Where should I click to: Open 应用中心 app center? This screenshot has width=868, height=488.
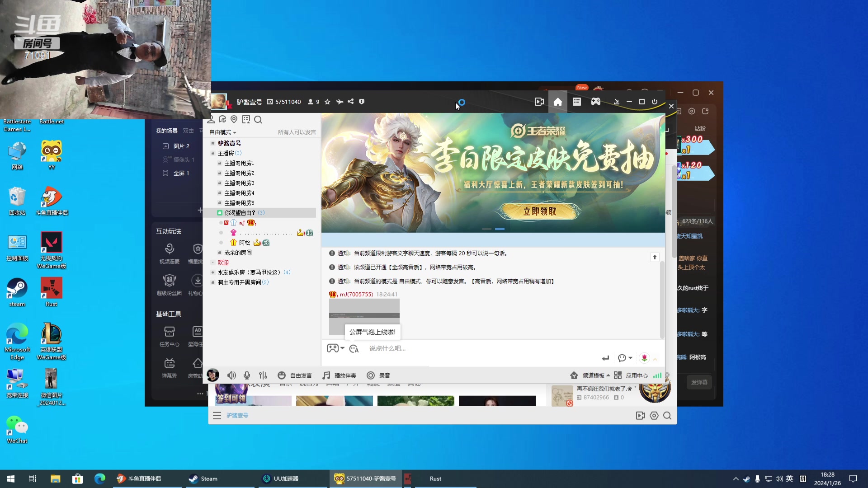pos(631,375)
